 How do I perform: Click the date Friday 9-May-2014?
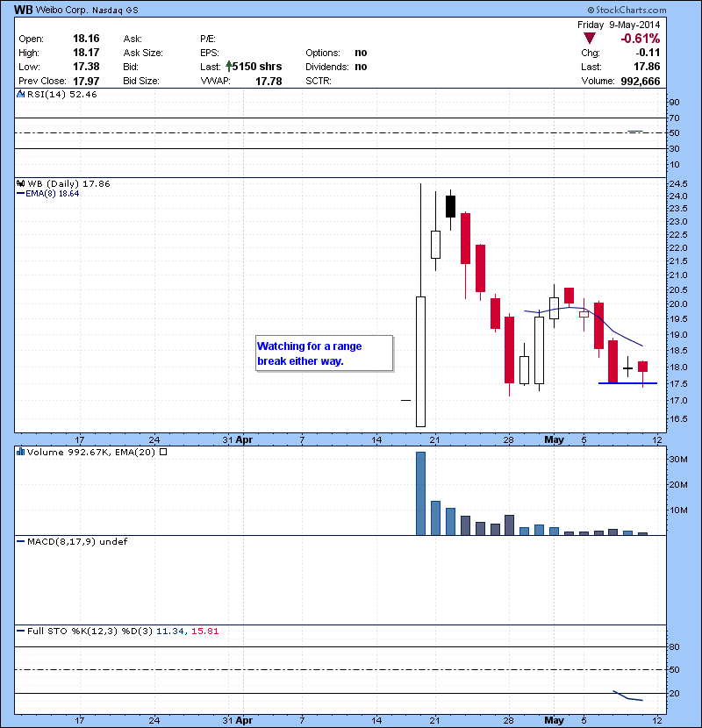[x=619, y=25]
